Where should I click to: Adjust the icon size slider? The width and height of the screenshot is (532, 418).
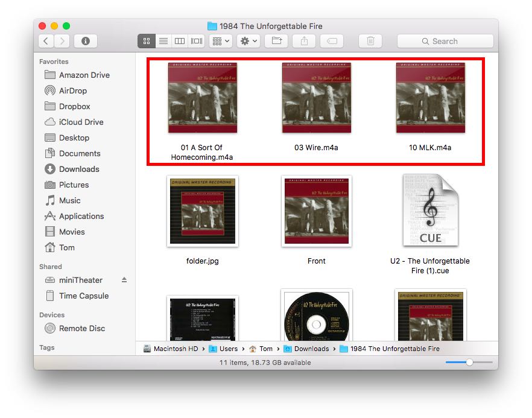(469, 363)
